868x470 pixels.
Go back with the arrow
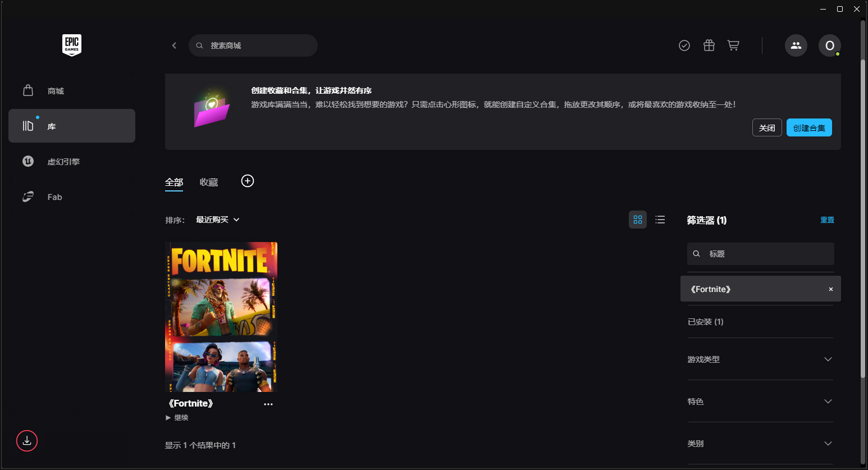click(x=174, y=45)
